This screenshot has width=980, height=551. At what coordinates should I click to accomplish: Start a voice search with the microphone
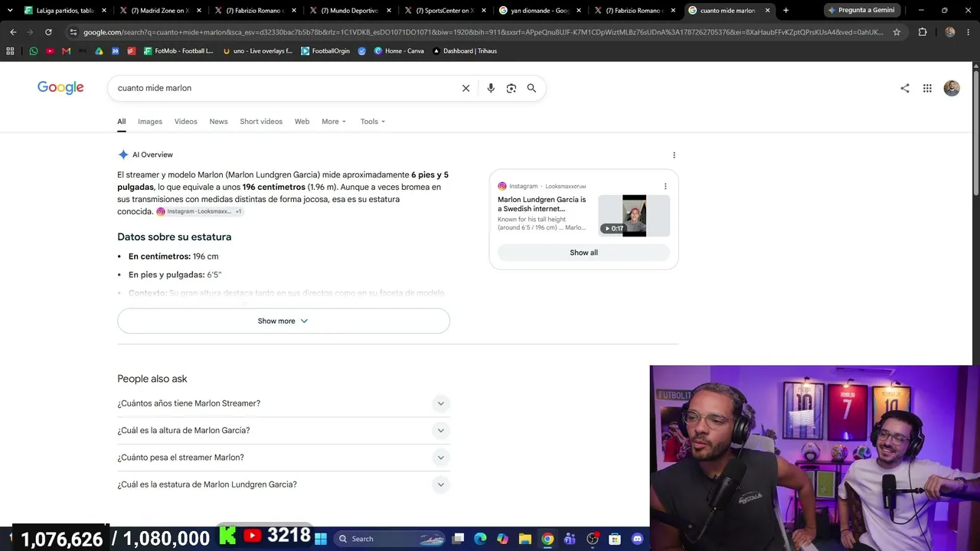click(491, 88)
